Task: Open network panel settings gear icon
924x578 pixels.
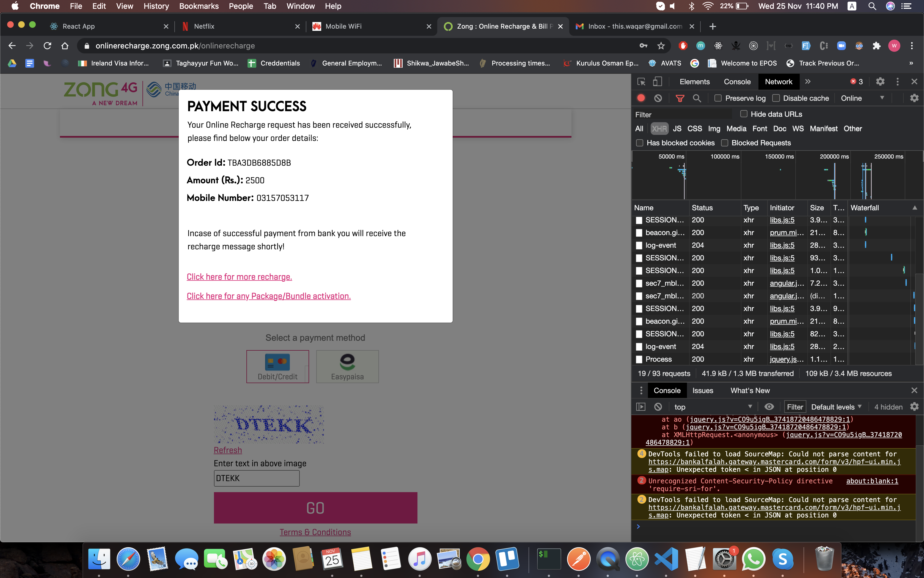Action: 914,98
